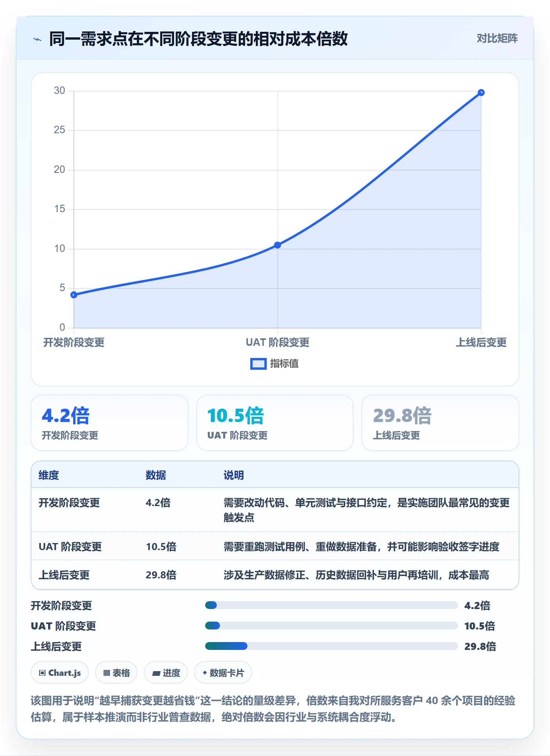Select the 开发阶段变更 cell in the table

69,503
